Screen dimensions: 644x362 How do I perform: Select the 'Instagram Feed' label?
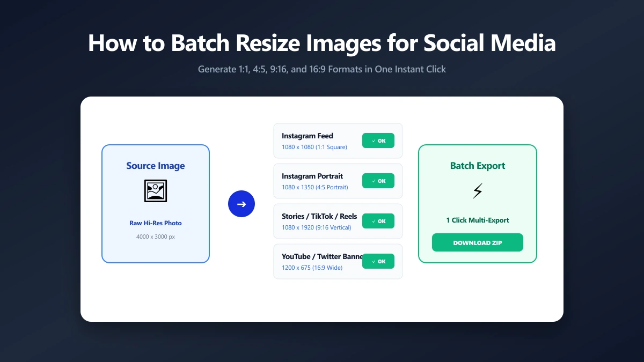[308, 136]
